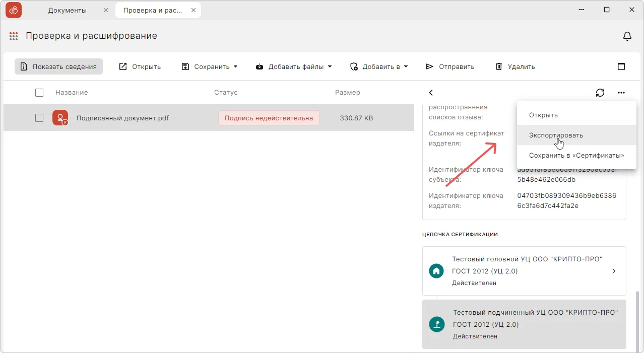This screenshot has height=353, width=644.
Task: Open the Добавить в dropdown
Action: [378, 66]
